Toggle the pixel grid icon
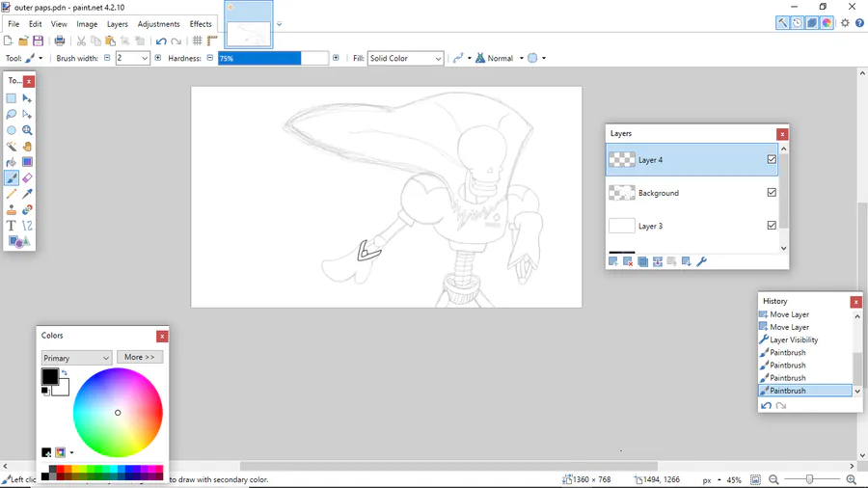868x488 pixels. coord(197,41)
